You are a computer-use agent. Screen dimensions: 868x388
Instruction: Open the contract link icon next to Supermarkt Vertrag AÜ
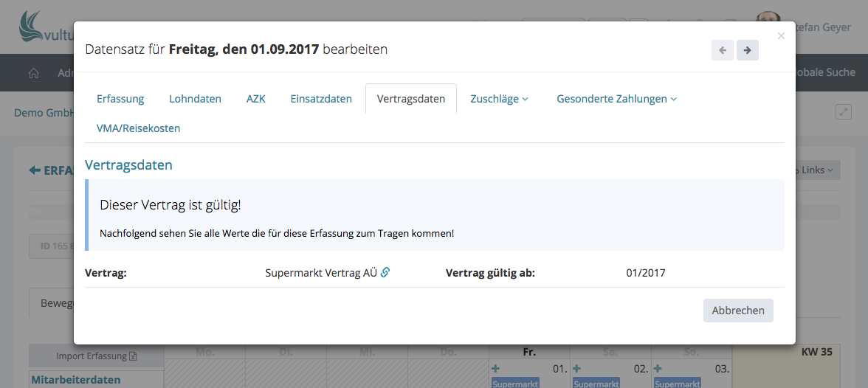pos(385,273)
